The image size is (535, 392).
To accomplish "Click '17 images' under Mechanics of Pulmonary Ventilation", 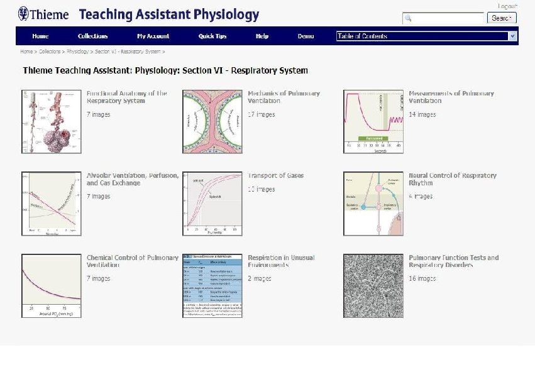I will tap(262, 114).
